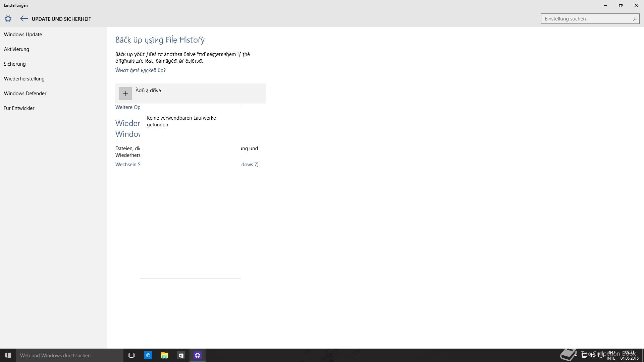The width and height of the screenshot is (644, 362).
Task: Restore down the Einstellungen window
Action: (x=621, y=5)
